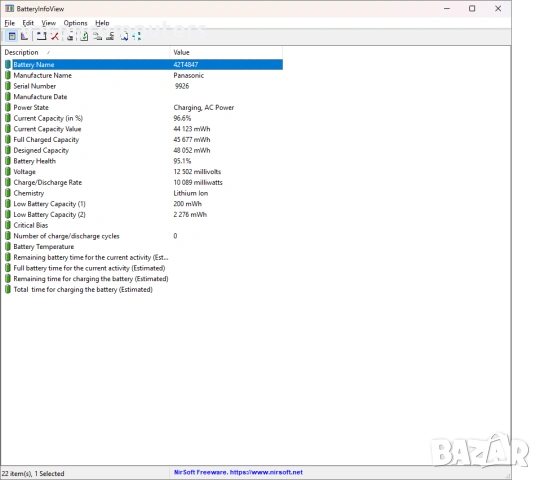This screenshot has height=480, width=541.
Task: Click battery icon beside Battery Temperature
Action: click(8, 246)
